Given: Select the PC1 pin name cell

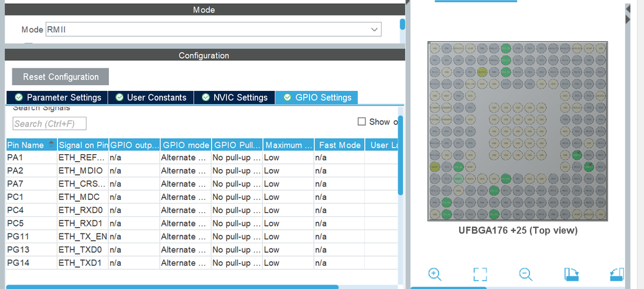Looking at the screenshot, I should click(x=32, y=197).
